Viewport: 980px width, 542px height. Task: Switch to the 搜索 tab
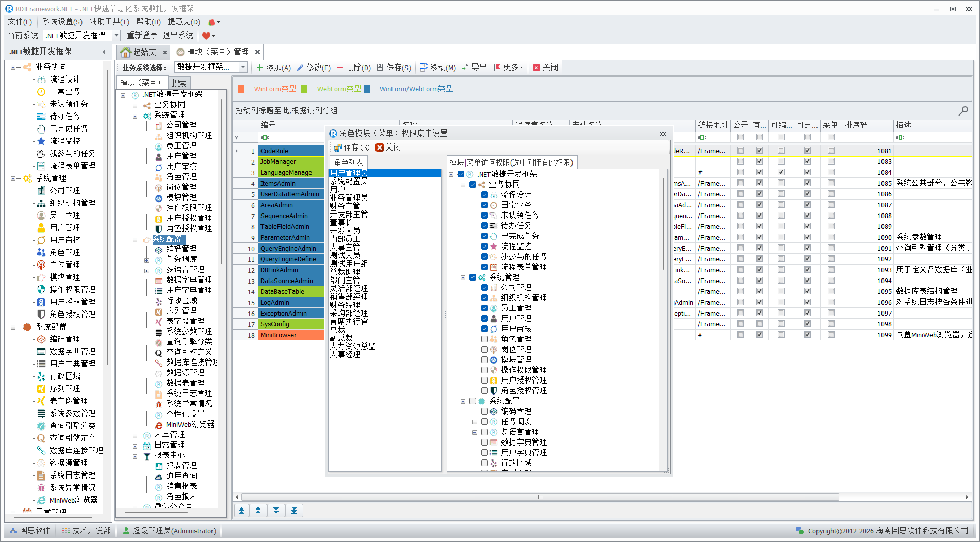179,83
